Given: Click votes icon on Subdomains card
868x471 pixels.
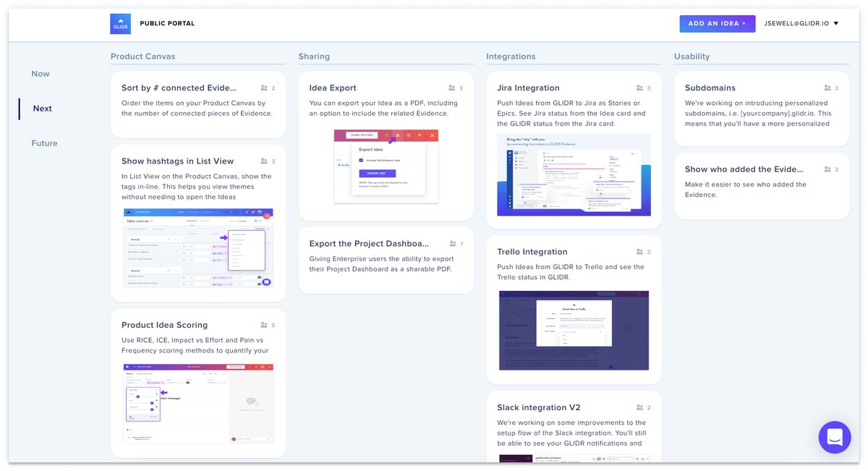Looking at the screenshot, I should tap(827, 88).
